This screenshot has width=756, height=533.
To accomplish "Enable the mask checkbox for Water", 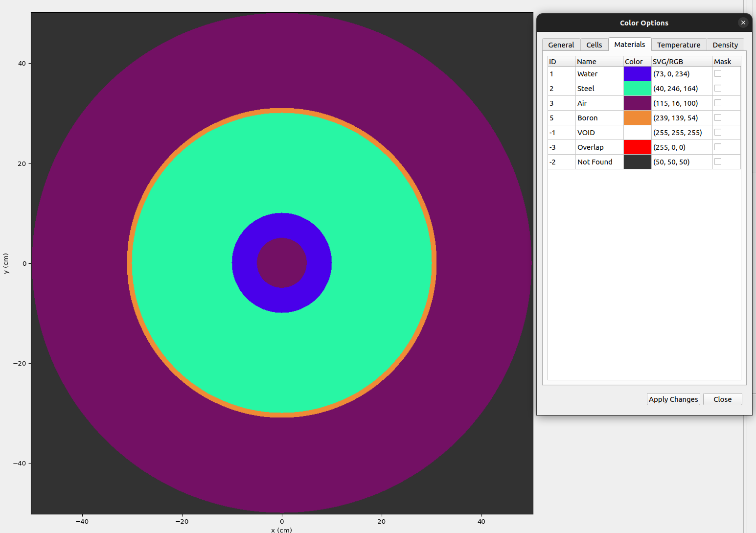I will click(x=717, y=73).
